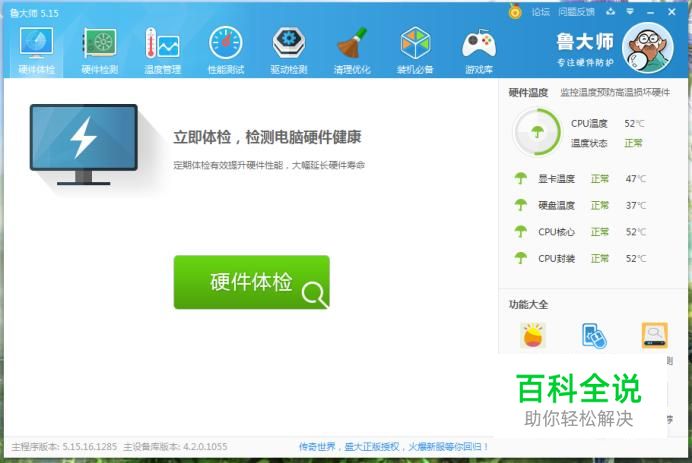Click the CPU温度 label
Image resolution: width=692 pixels, height=463 pixels.
coord(589,124)
